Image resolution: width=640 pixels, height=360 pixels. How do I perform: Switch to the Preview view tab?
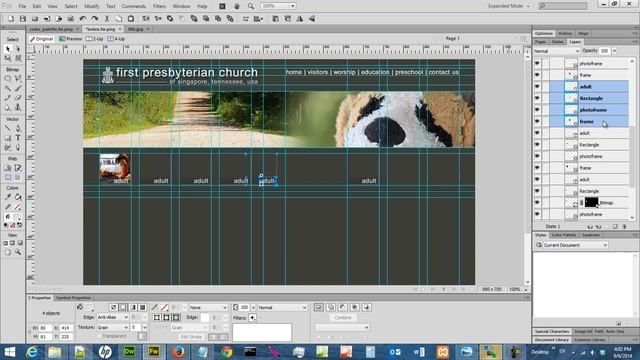pyautogui.click(x=71, y=39)
